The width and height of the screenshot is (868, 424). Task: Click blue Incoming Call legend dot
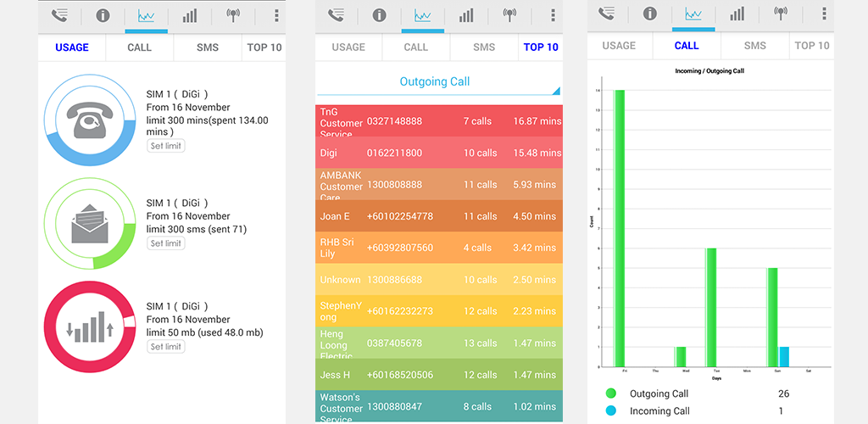(x=610, y=411)
